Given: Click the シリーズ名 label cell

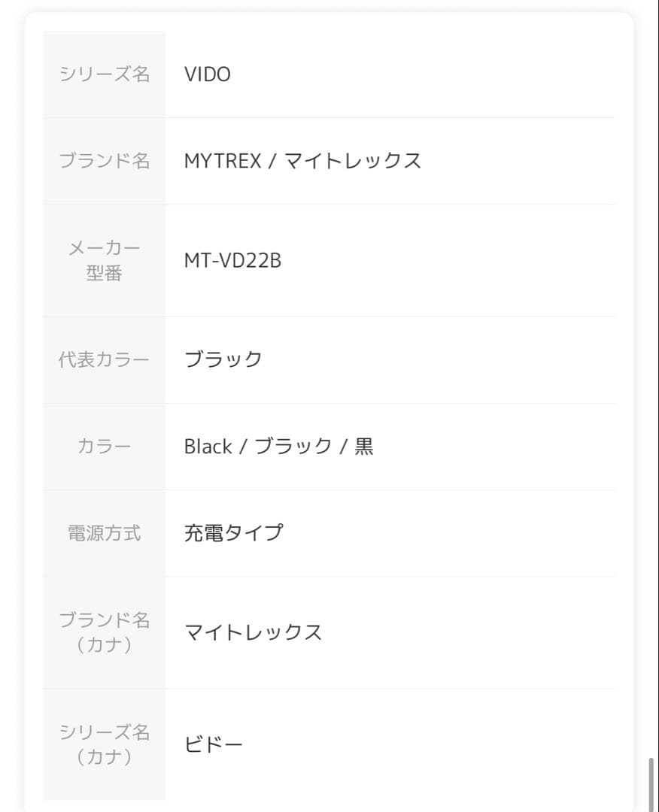Looking at the screenshot, I should click(x=104, y=74).
